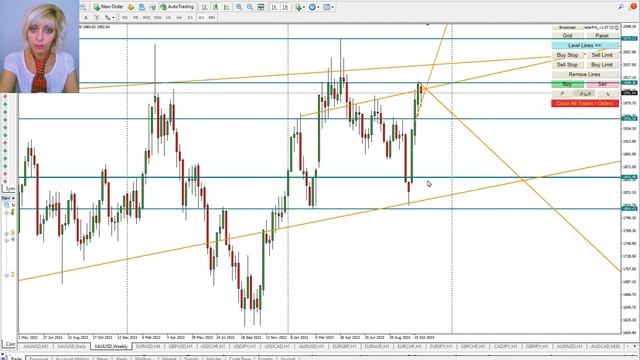The image size is (640, 360).
Task: Click the Grid button in trade panel
Action: click(x=567, y=36)
